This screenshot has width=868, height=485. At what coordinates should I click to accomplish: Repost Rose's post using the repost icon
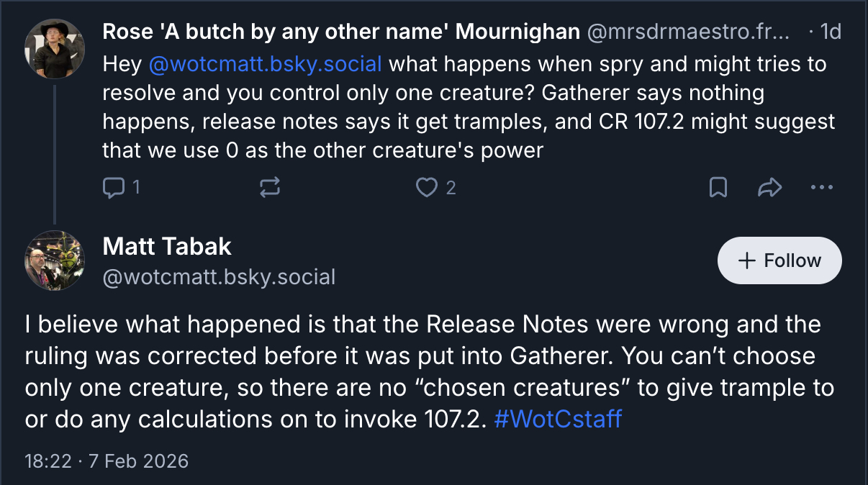(x=270, y=188)
